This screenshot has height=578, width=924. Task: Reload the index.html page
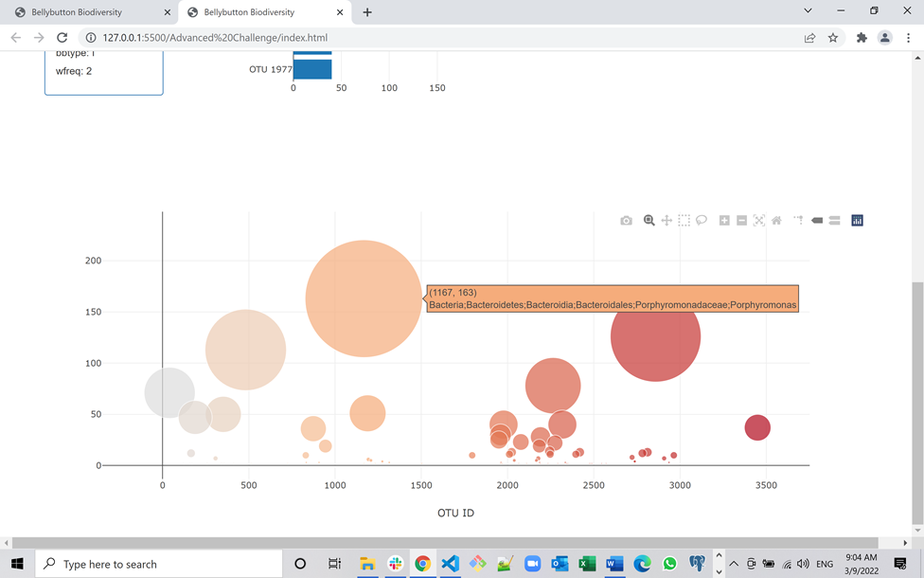[x=62, y=35]
